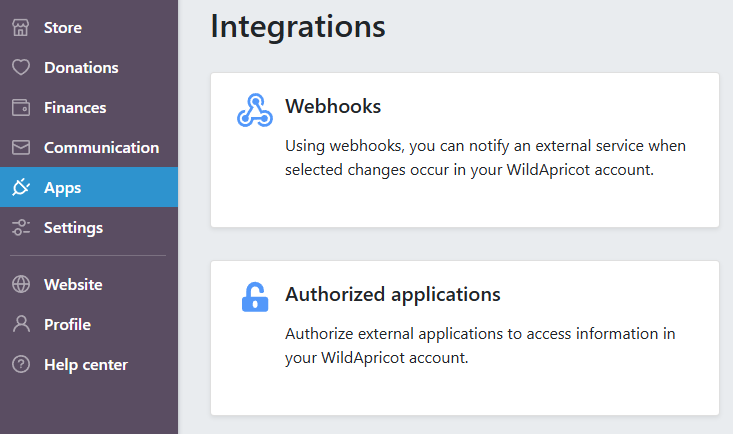Click the Finances wallet icon
This screenshot has width=733, height=434.
click(21, 108)
